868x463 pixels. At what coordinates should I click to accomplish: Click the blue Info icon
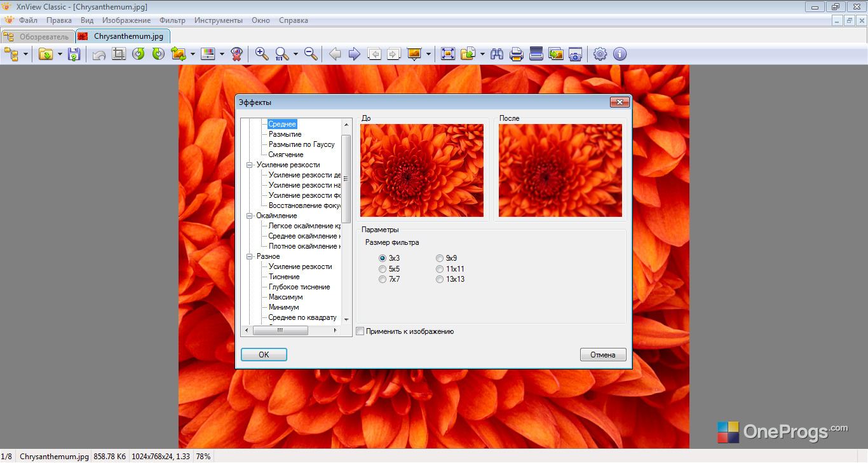620,54
